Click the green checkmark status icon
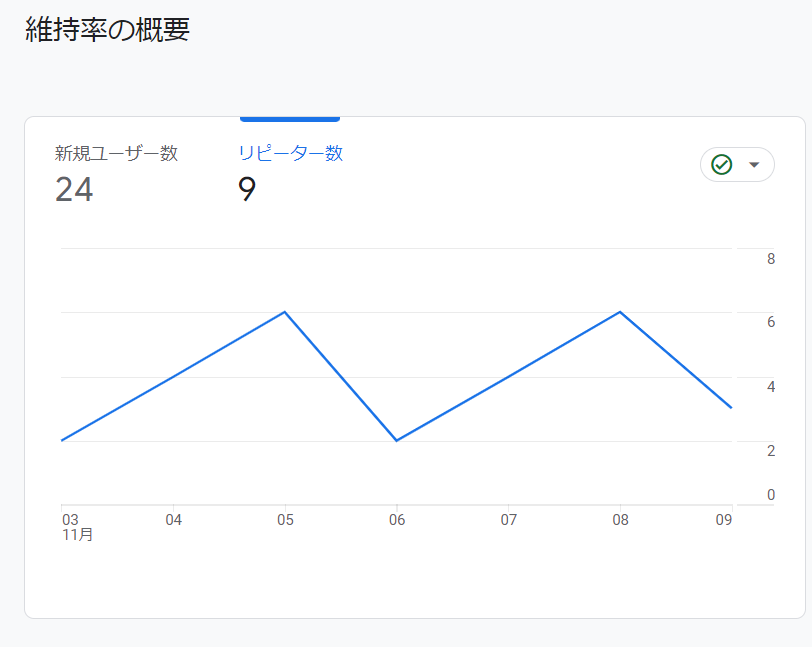The image size is (812, 647). pos(721,165)
